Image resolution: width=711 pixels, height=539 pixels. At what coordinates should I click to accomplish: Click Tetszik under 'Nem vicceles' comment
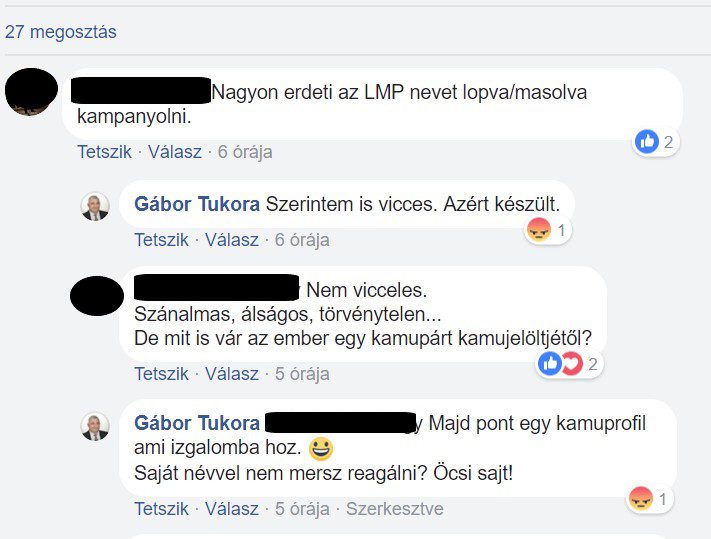161,374
